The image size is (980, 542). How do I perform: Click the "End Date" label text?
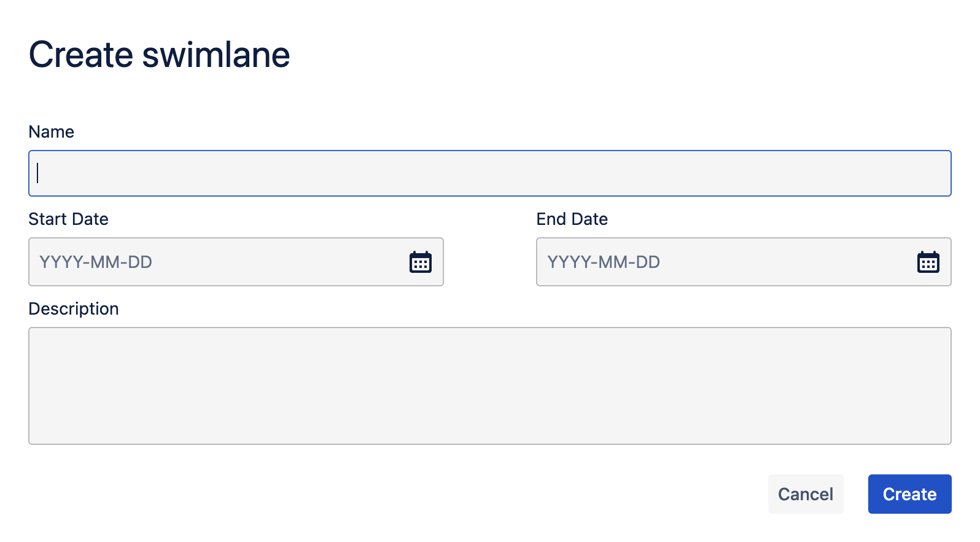572,219
